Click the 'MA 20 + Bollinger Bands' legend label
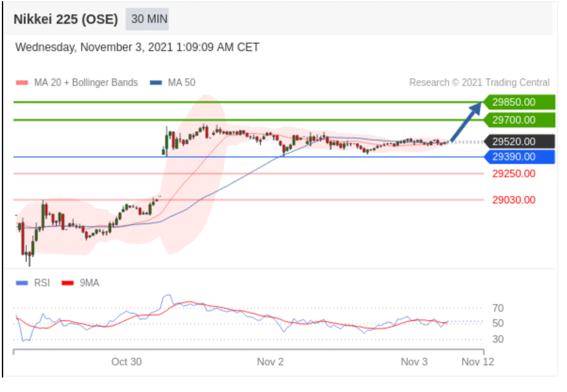Screen dimensions: 567x392 tap(86, 82)
